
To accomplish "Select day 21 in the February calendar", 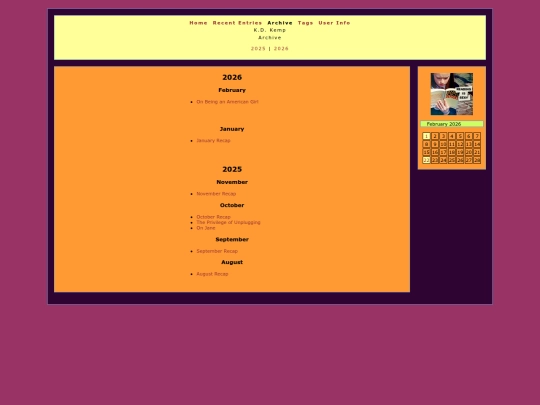I will click(x=477, y=152).
